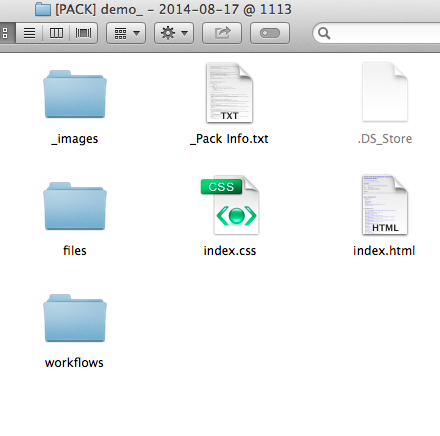Image resolution: width=440 pixels, height=436 pixels.
Task: Click in the Finder search field
Action: click(377, 33)
